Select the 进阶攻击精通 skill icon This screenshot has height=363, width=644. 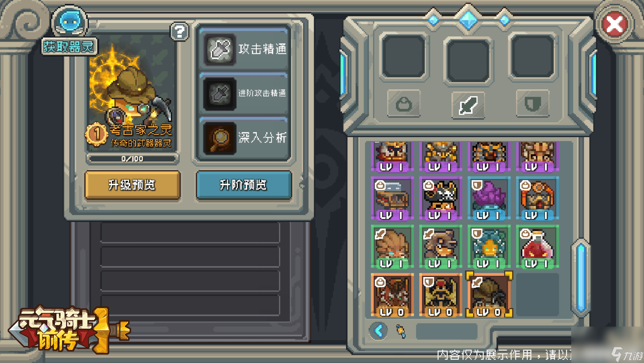point(220,94)
